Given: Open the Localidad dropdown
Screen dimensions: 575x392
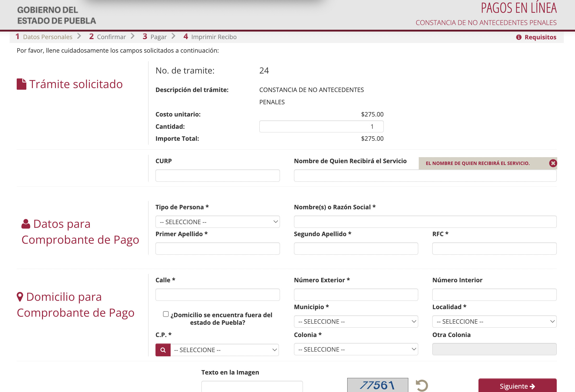Looking at the screenshot, I should [494, 322].
